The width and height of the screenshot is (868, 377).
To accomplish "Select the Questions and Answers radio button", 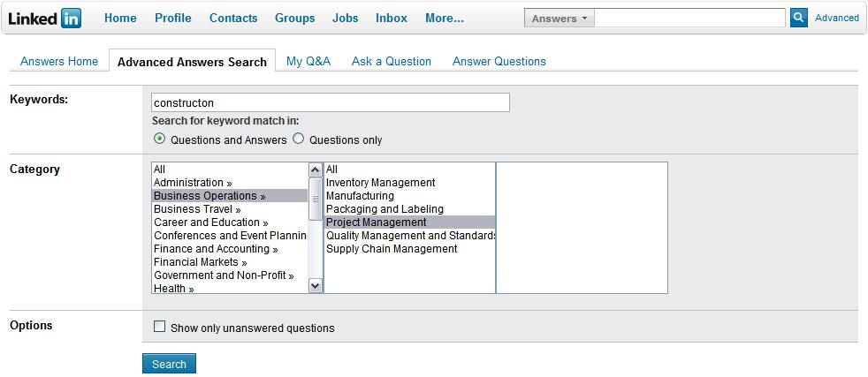I will point(159,139).
